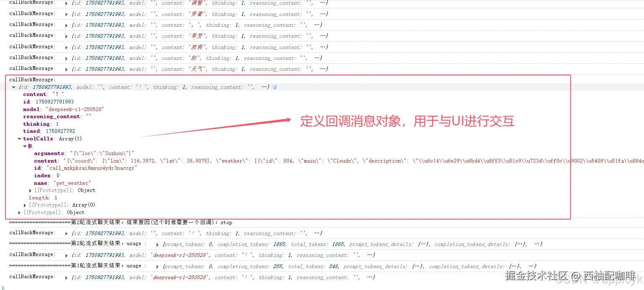Select the id value 1750927791993 in the expanded message

coord(55,101)
